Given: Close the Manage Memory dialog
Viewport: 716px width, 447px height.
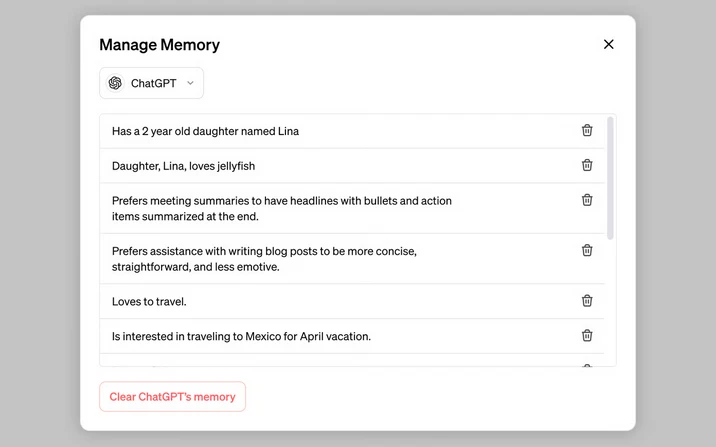Looking at the screenshot, I should pos(608,44).
